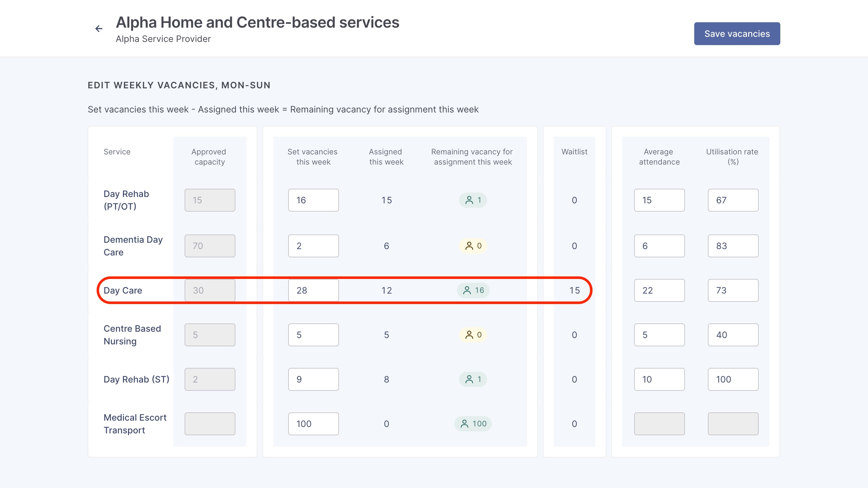868x488 pixels.
Task: Click Medical Escort Transport remaining badge 100
Action: (473, 424)
